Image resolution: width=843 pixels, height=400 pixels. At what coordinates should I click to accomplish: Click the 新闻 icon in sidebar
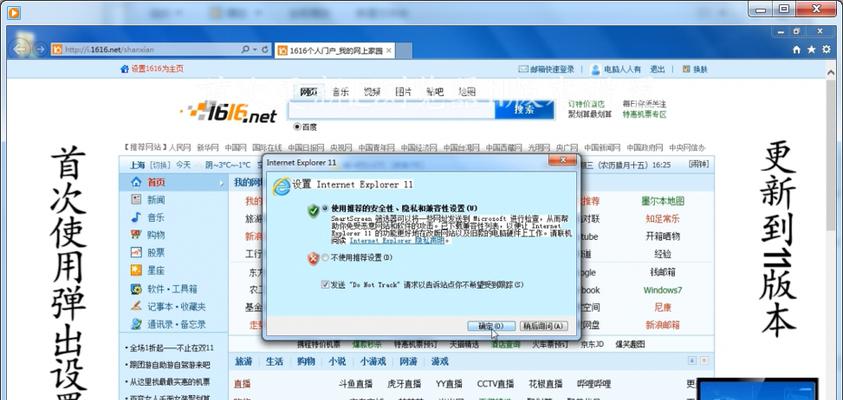137,200
